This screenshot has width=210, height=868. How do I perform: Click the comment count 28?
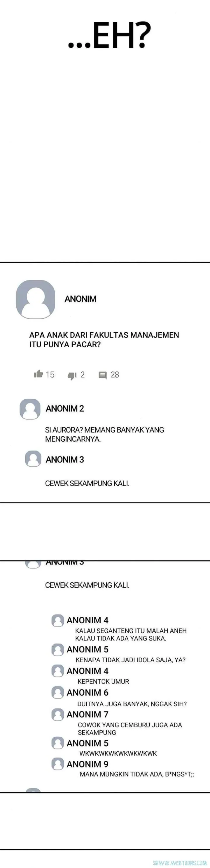tap(115, 374)
